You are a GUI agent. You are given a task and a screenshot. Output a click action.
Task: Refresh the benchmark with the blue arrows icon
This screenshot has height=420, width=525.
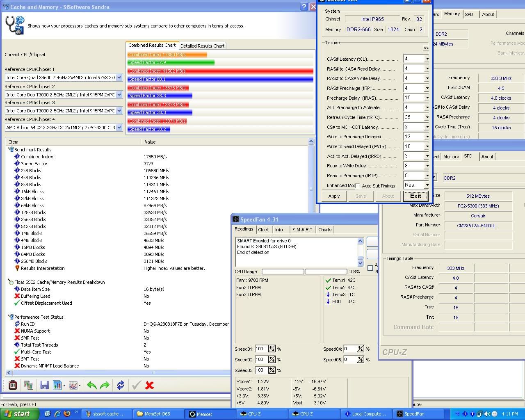pyautogui.click(x=121, y=385)
